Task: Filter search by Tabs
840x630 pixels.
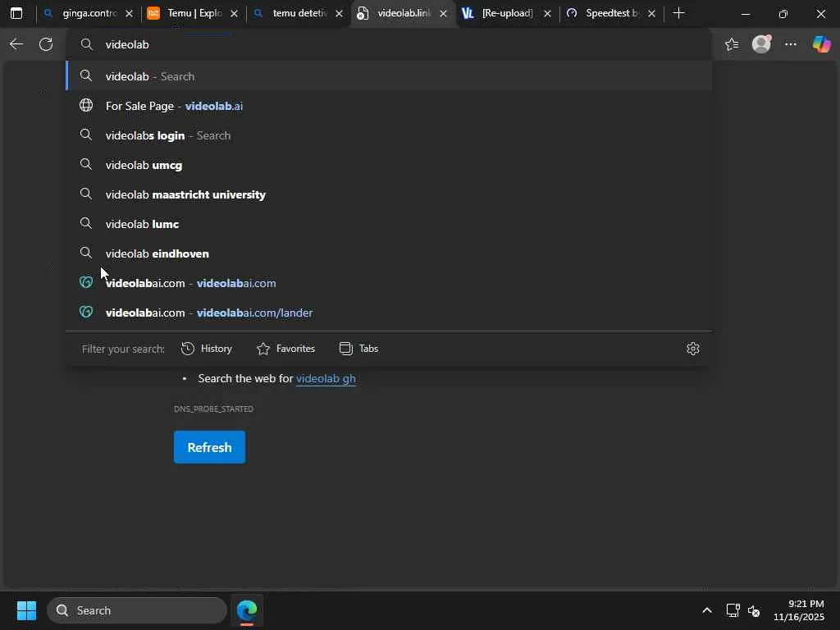Action: click(x=359, y=349)
